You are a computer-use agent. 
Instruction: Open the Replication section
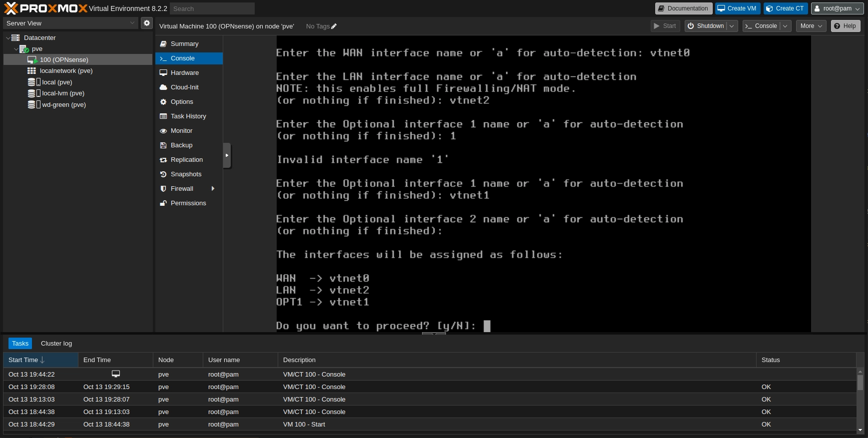click(189, 160)
